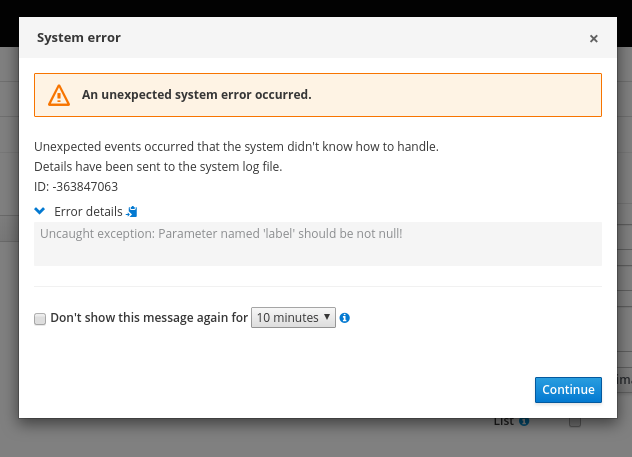Click info icon next to List

click(x=524, y=422)
